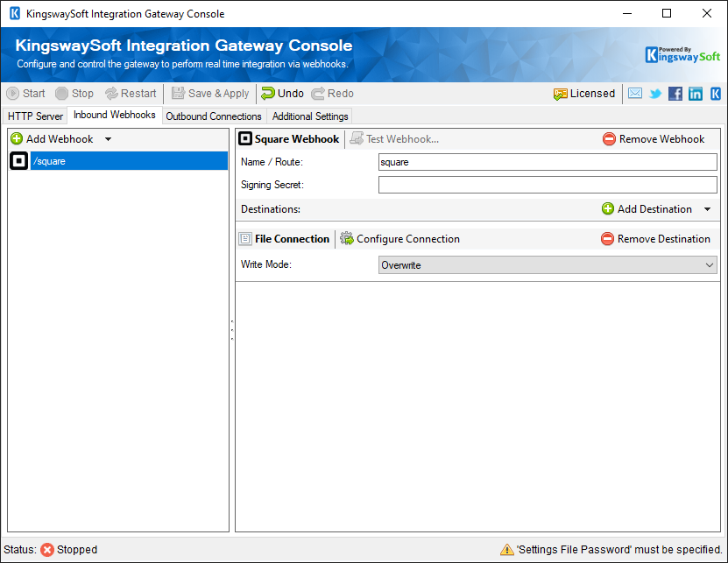This screenshot has height=563, width=728.
Task: Open the Twitter bird icon
Action: [x=655, y=94]
